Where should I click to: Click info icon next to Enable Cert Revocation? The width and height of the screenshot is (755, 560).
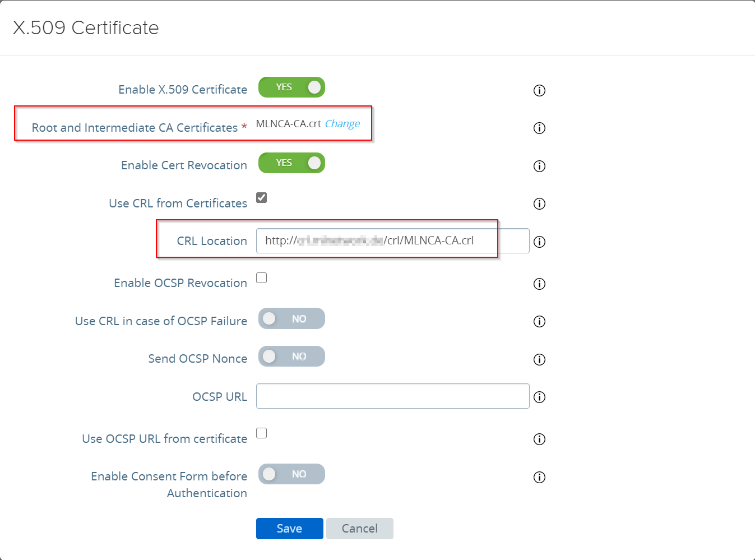[x=539, y=166]
